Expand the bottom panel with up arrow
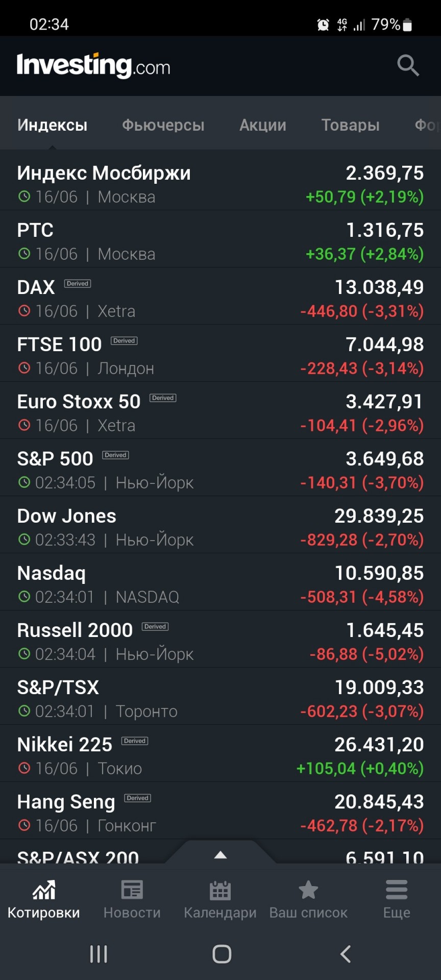The width and height of the screenshot is (441, 980). [x=220, y=855]
